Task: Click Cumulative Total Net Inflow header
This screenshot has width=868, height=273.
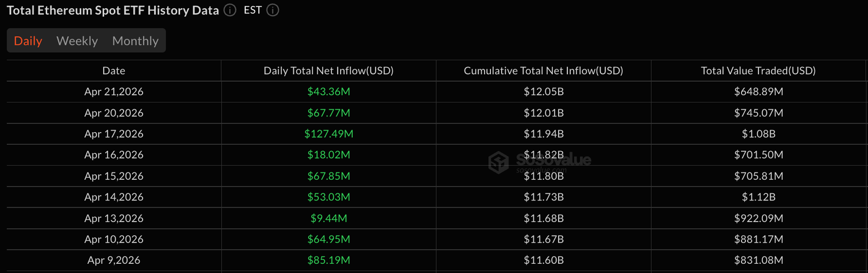Action: coord(543,71)
